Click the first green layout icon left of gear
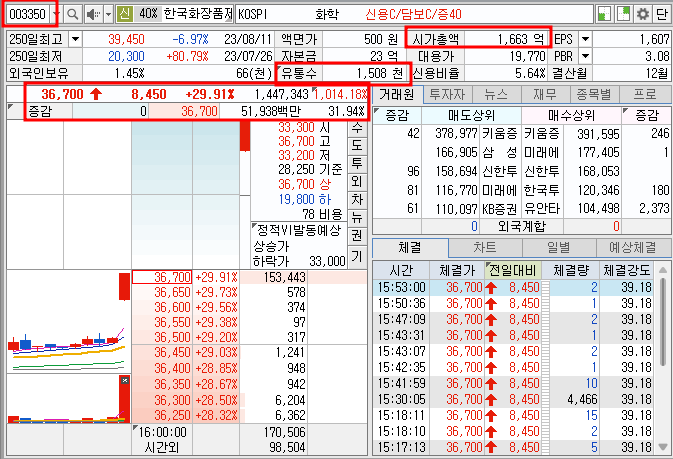The height and width of the screenshot is (459, 673). tap(604, 14)
